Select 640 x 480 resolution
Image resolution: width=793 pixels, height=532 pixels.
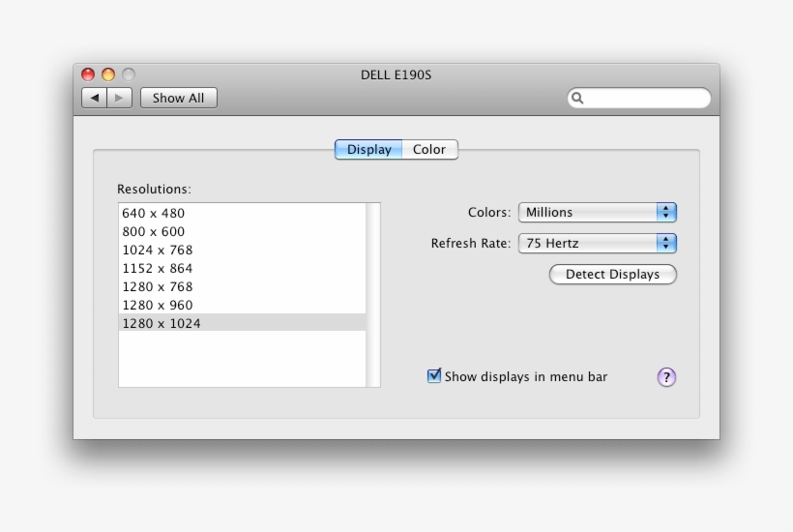click(154, 213)
